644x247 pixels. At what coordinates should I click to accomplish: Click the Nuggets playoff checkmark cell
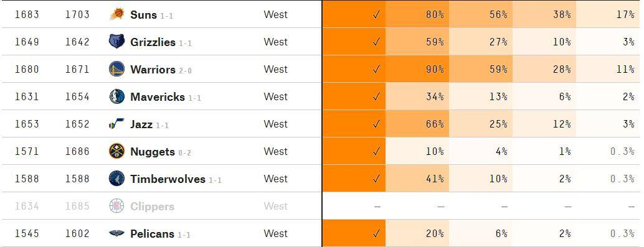click(x=354, y=151)
